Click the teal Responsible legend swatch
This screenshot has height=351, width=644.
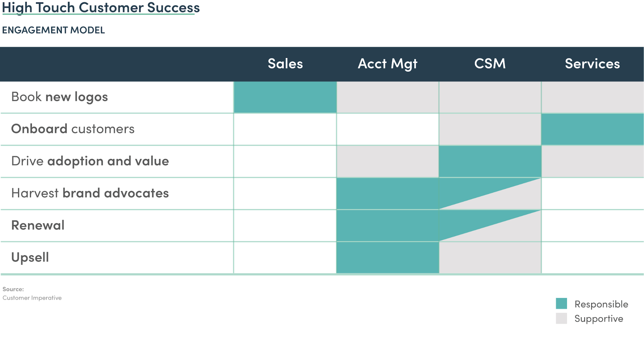point(561,303)
